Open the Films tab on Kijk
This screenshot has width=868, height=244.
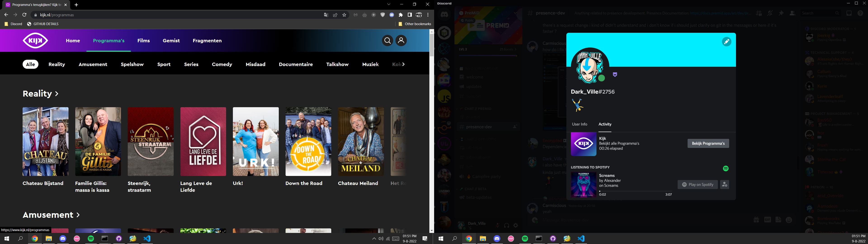coord(144,41)
